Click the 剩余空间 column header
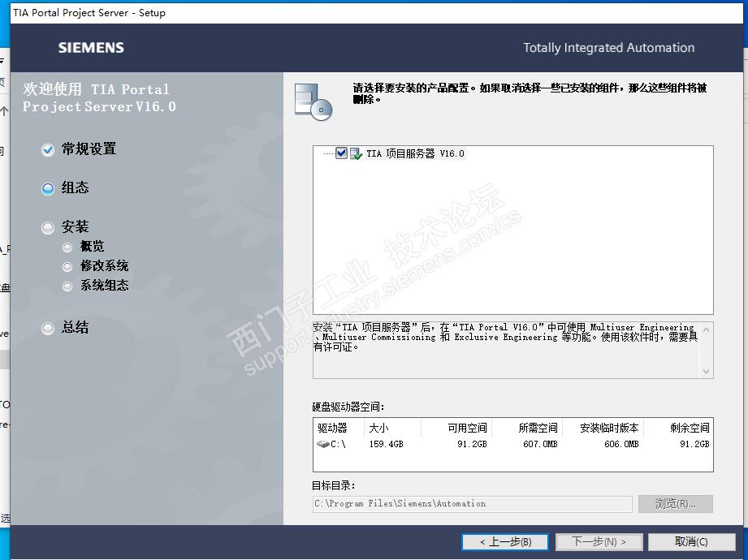Viewport: 748px width, 560px height. click(x=678, y=428)
